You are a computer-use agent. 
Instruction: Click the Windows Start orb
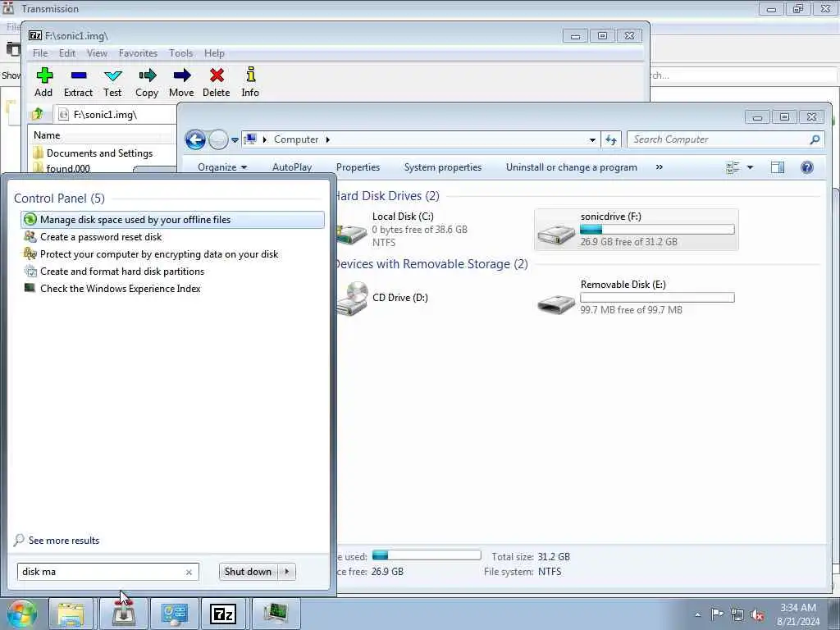21,614
